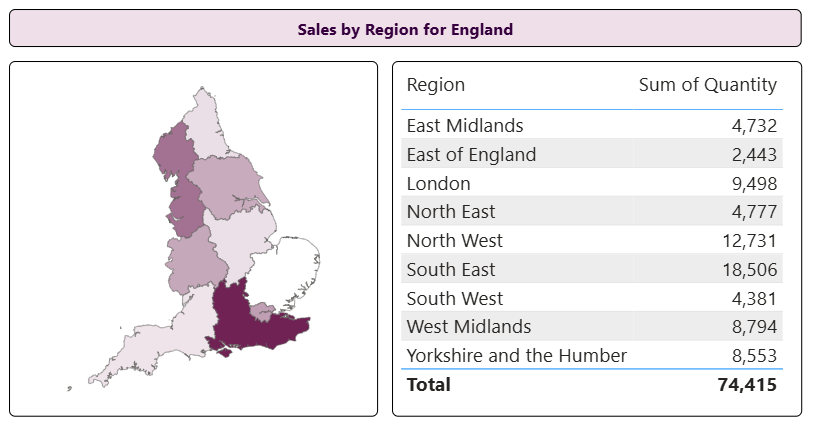Click the Sales by Region for England title
814x427 pixels.
coord(405,30)
